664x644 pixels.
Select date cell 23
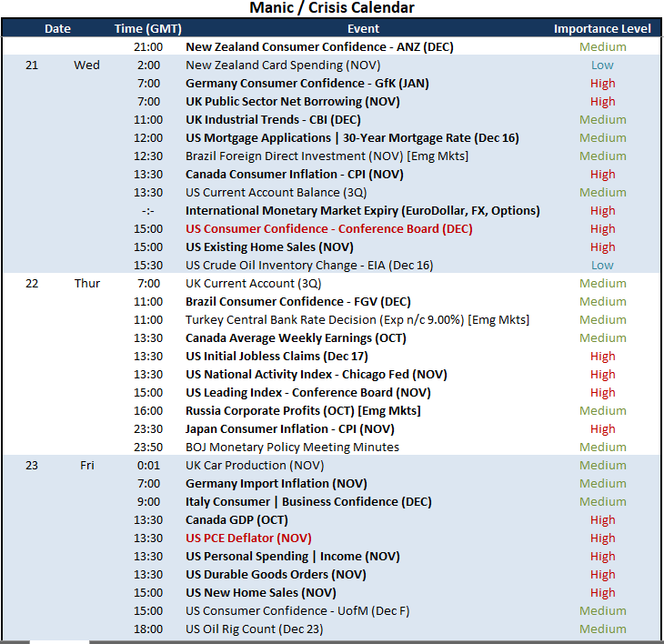pos(32,466)
